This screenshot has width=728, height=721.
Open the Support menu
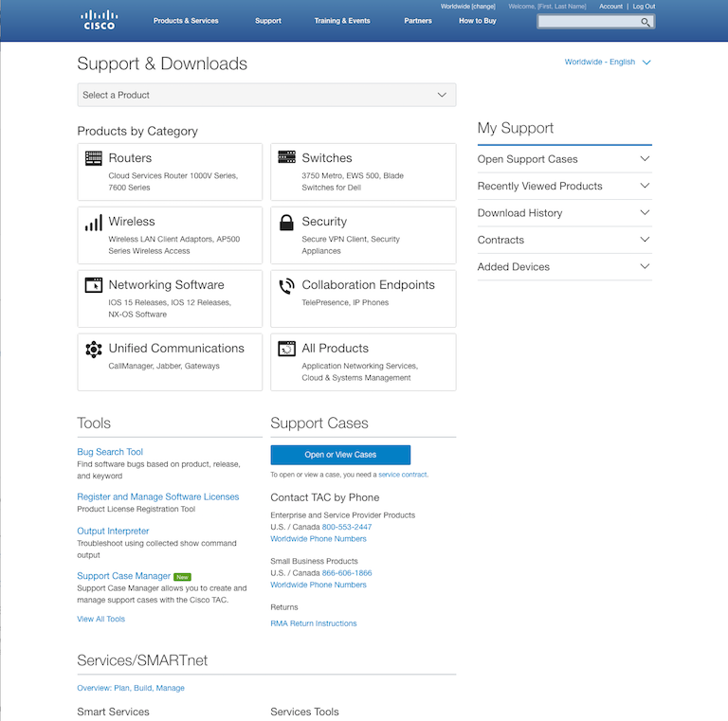point(268,21)
